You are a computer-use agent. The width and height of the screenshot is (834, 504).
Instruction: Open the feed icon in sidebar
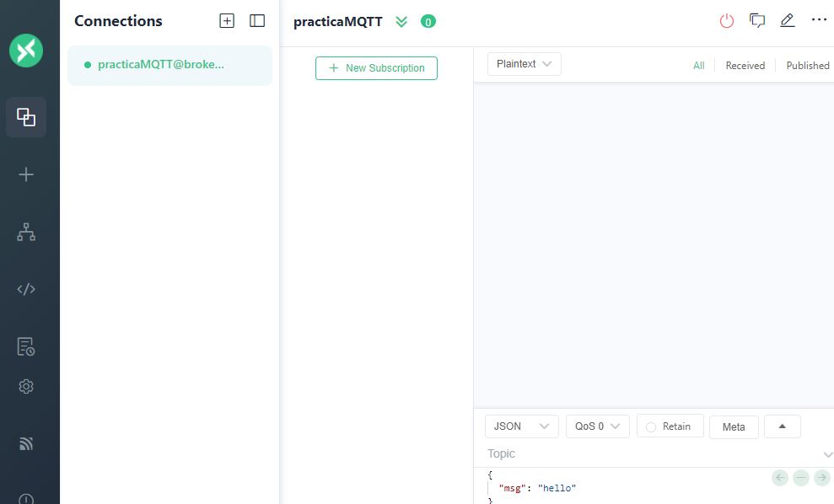click(26, 443)
